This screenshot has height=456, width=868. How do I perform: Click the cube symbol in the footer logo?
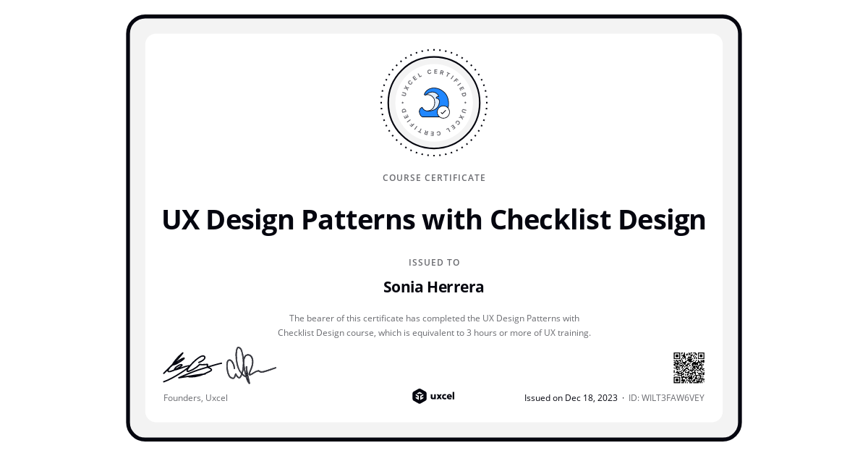(420, 396)
